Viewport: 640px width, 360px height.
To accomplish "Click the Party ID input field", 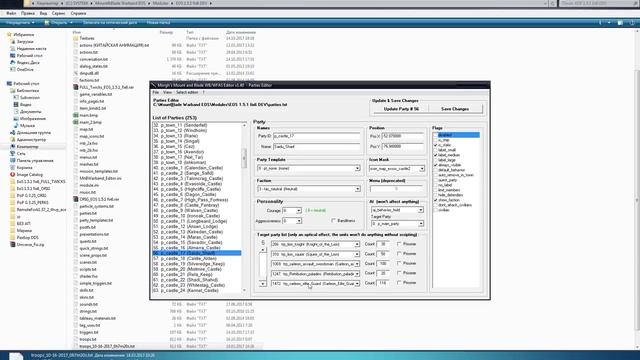I will pos(316,136).
